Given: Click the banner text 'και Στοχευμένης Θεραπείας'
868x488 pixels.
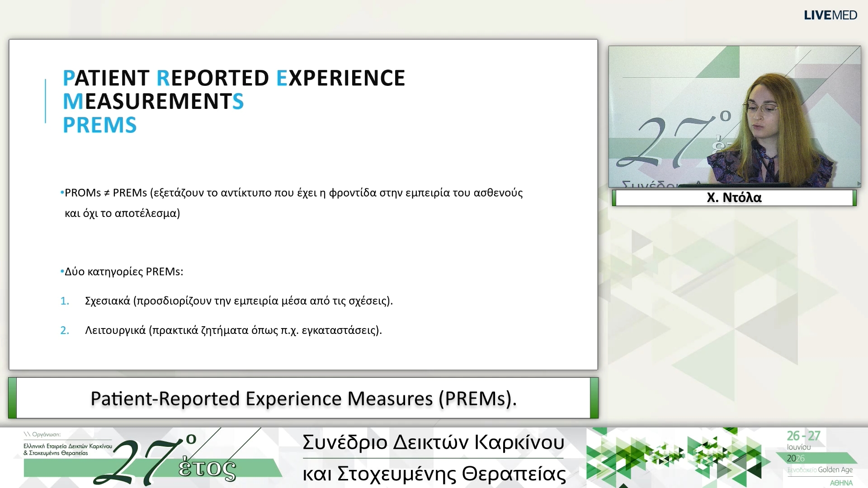Looking at the screenshot, I should [x=434, y=474].
